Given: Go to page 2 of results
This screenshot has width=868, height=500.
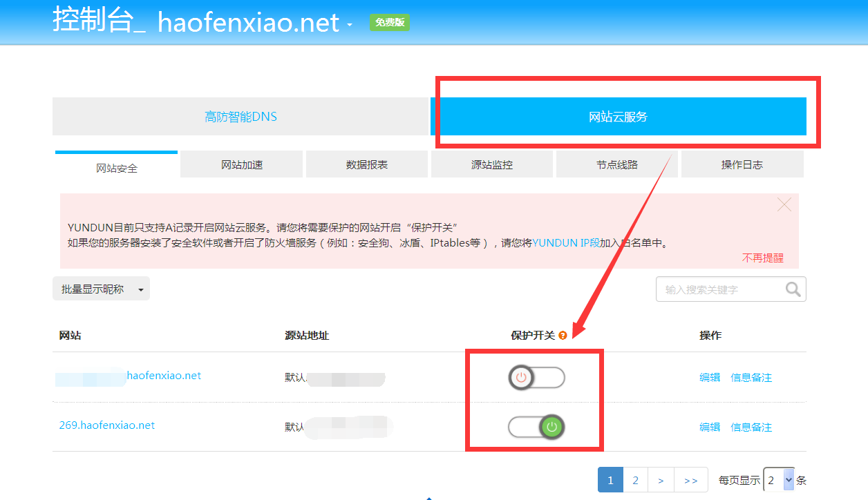Looking at the screenshot, I should tap(635, 480).
